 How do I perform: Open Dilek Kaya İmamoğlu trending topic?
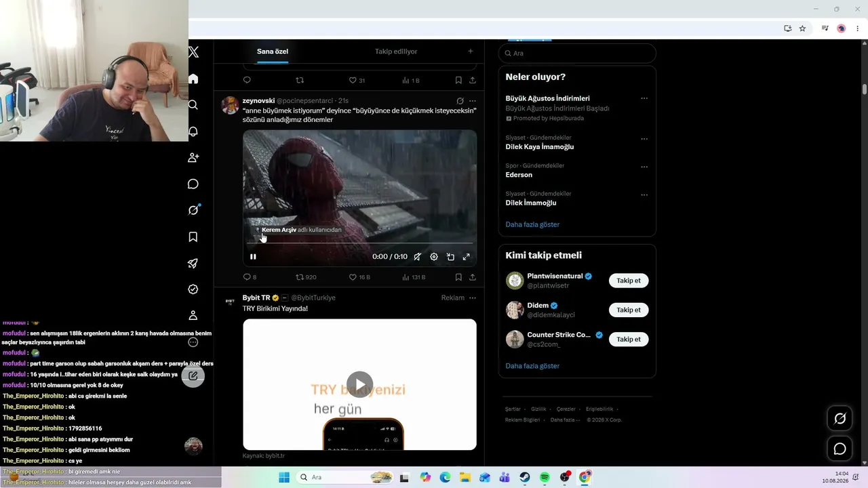(540, 147)
